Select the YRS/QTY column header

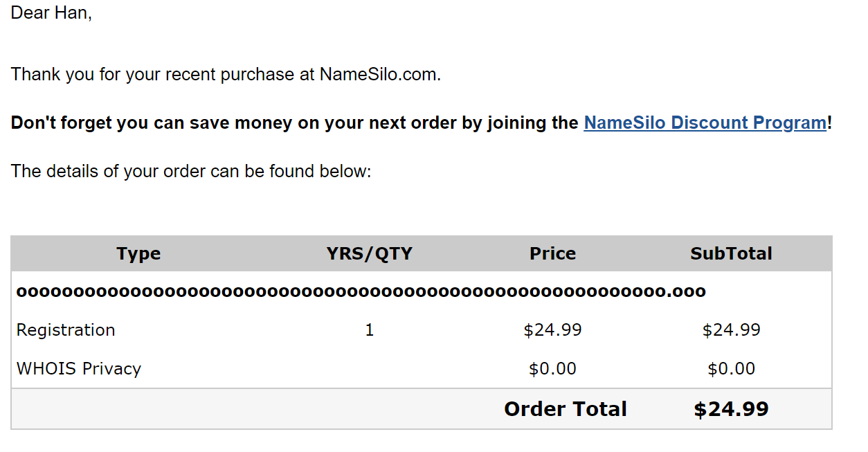(x=369, y=253)
